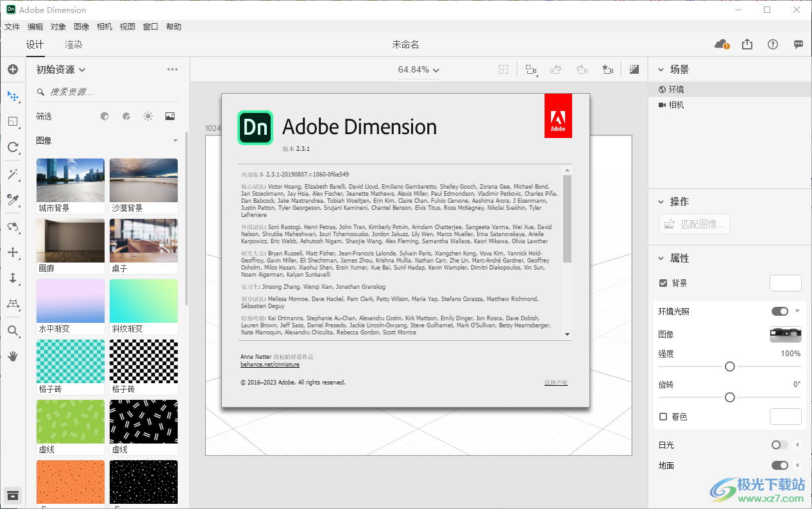
Task: Open the content panel icon at the toolbar bottom
Action: [x=12, y=495]
